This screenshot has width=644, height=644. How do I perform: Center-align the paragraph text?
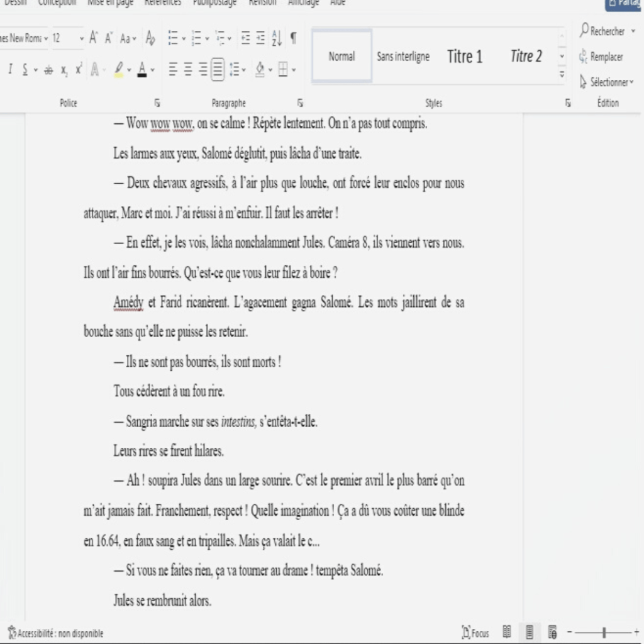(188, 70)
